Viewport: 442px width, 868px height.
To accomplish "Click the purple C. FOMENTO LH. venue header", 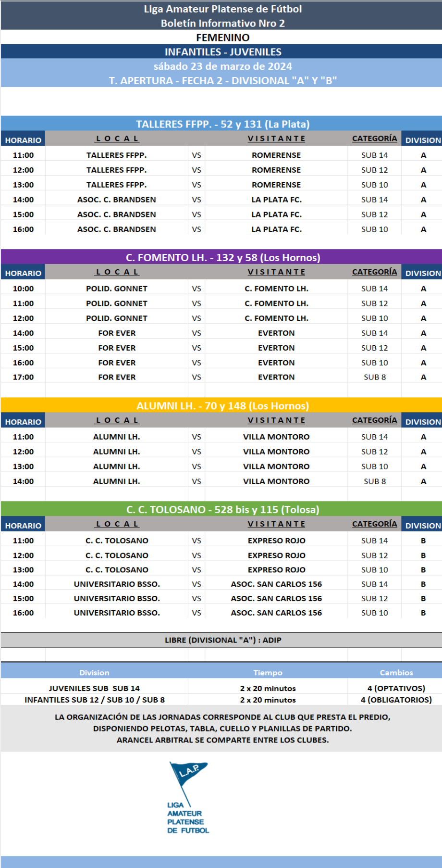I will pos(222,258).
